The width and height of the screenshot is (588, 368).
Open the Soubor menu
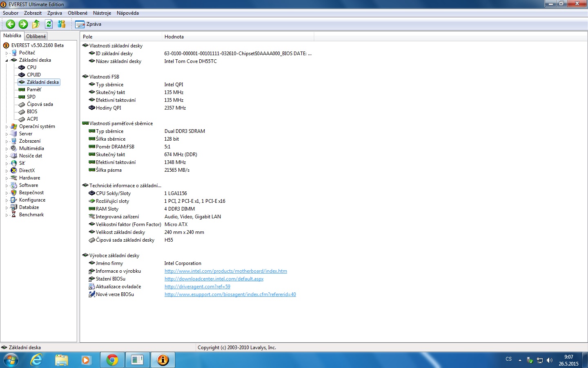click(x=11, y=13)
